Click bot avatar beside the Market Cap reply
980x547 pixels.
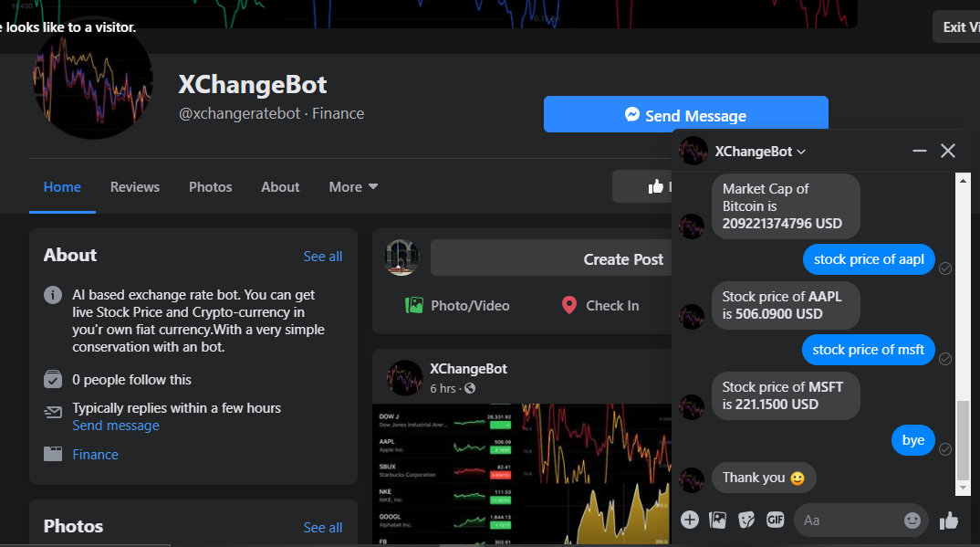coord(692,226)
